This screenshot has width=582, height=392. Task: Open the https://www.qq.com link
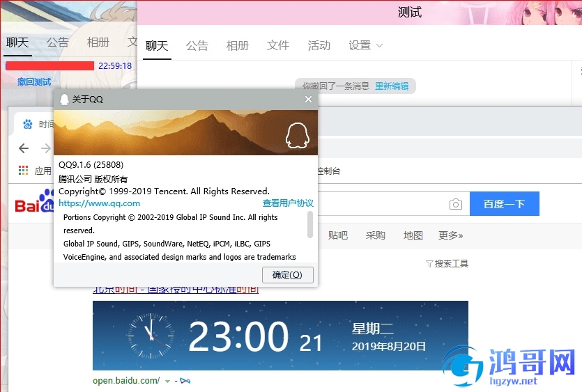[100, 203]
